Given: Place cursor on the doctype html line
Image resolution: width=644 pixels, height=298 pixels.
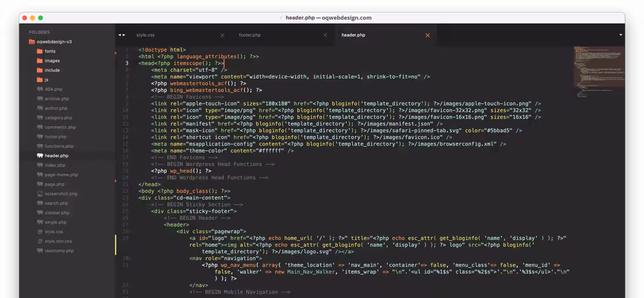Looking at the screenshot, I should 162,50.
